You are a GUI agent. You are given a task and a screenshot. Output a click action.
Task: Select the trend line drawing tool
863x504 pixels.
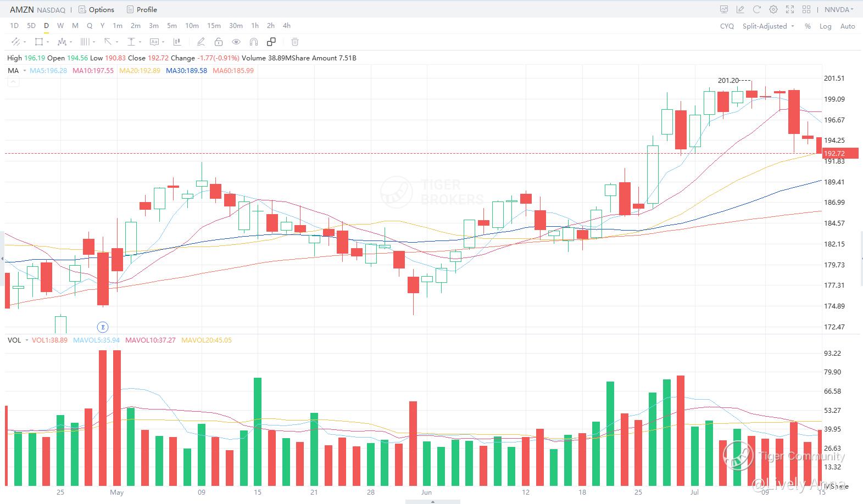tap(15, 42)
